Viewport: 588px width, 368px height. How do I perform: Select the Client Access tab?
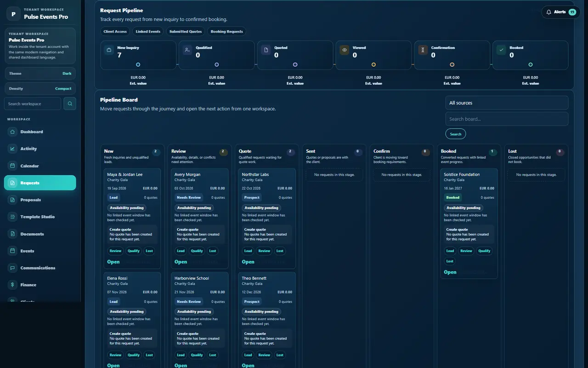pos(115,31)
